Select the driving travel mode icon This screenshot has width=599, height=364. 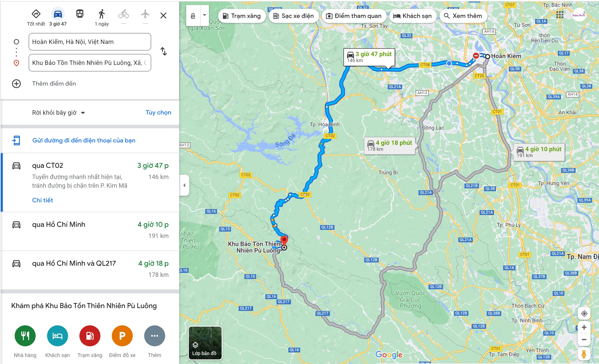click(x=58, y=14)
